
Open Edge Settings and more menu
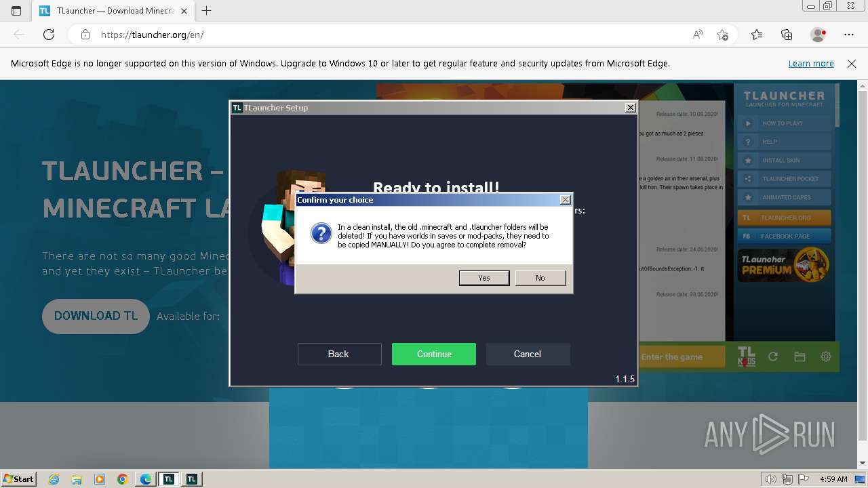849,35
